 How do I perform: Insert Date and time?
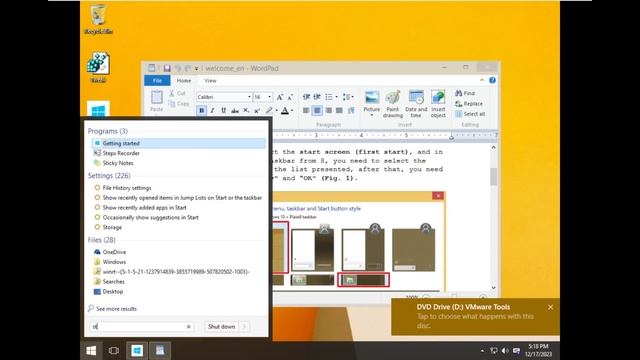tap(416, 104)
